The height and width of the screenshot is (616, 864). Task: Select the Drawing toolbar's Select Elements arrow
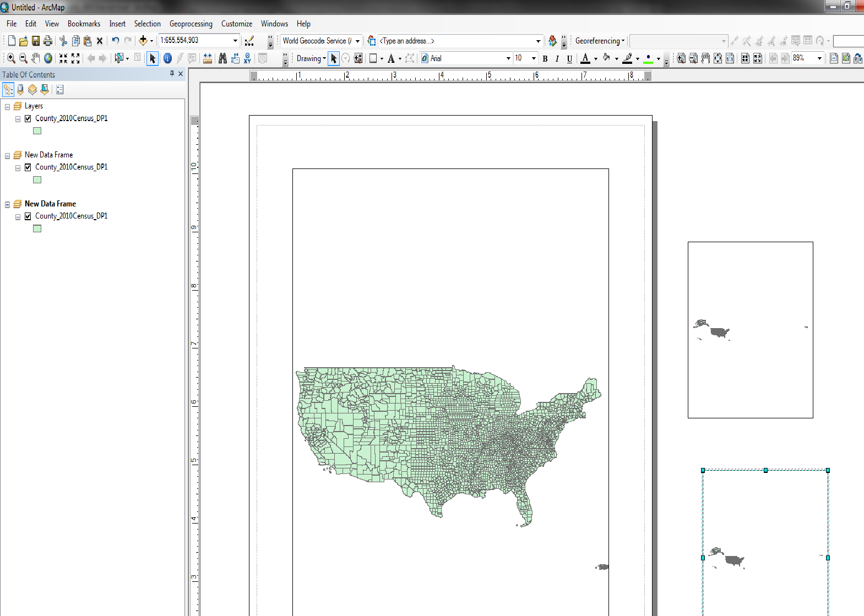tap(334, 58)
